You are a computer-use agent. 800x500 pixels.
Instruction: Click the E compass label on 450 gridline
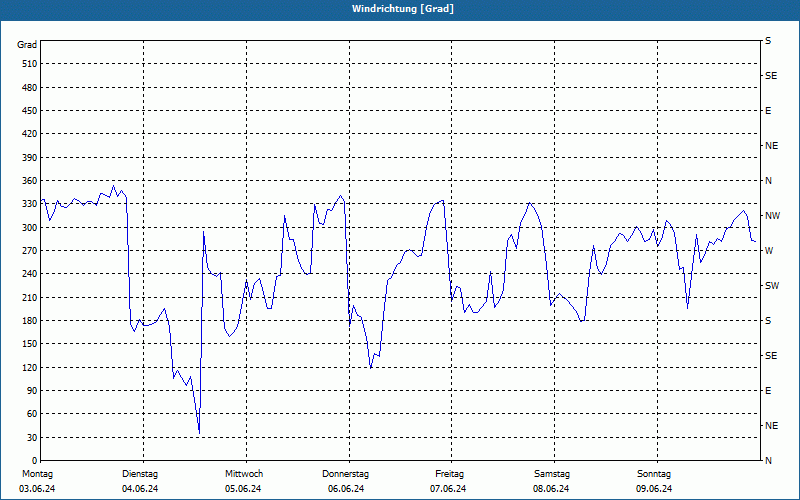(768, 111)
